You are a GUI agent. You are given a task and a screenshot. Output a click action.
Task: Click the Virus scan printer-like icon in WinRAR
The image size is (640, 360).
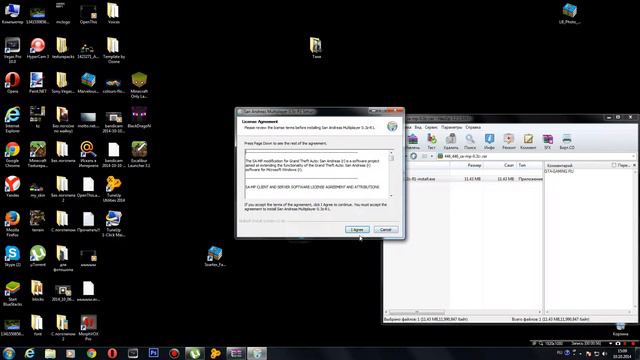[x=567, y=141]
